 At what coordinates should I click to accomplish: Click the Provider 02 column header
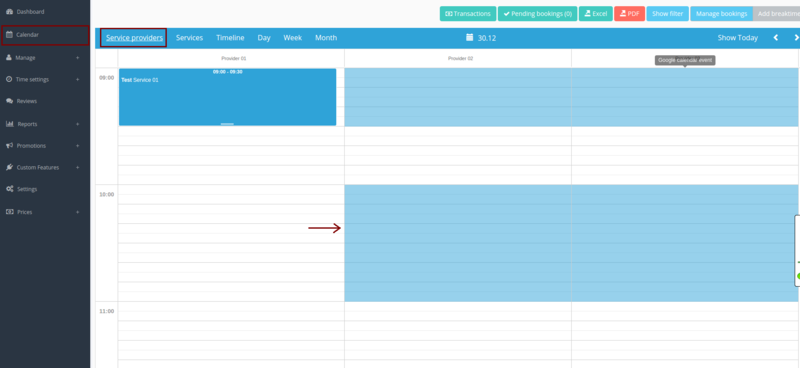(460, 59)
